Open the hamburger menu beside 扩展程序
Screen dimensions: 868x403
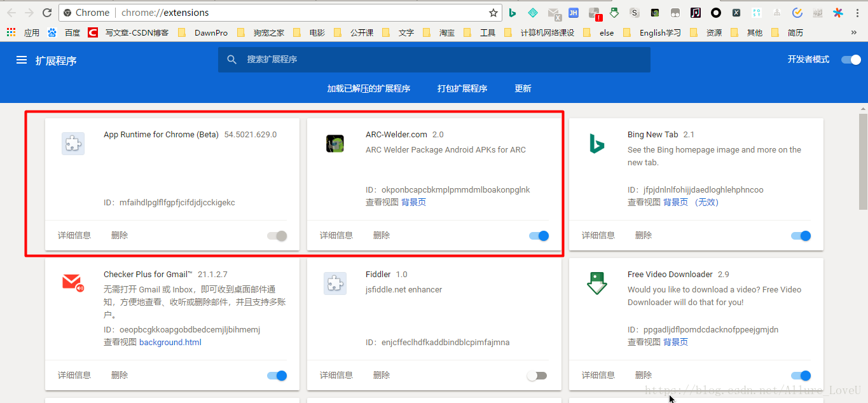22,60
